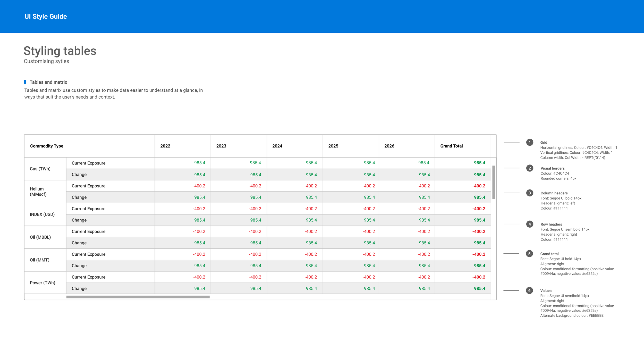Viewport: 644px width, 362px height.
Task: Select the 2022 column header
Action: [165, 146]
